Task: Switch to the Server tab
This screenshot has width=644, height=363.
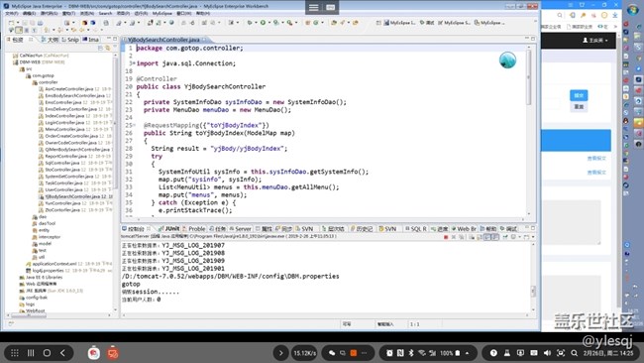Action: coord(241,228)
